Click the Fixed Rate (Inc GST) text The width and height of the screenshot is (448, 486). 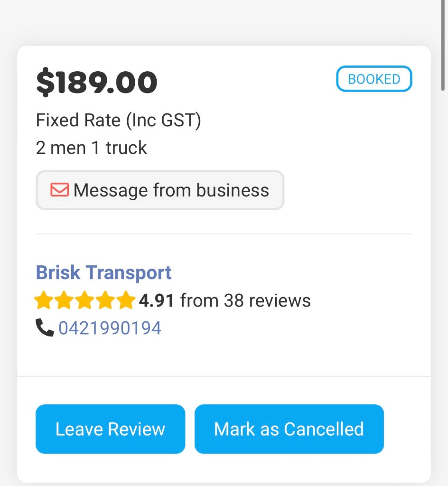tap(119, 120)
